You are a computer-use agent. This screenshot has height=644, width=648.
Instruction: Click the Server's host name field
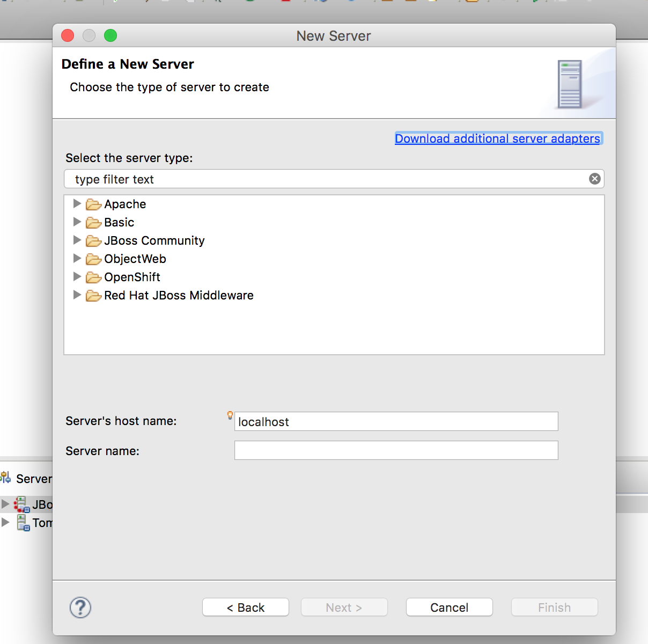(x=396, y=421)
